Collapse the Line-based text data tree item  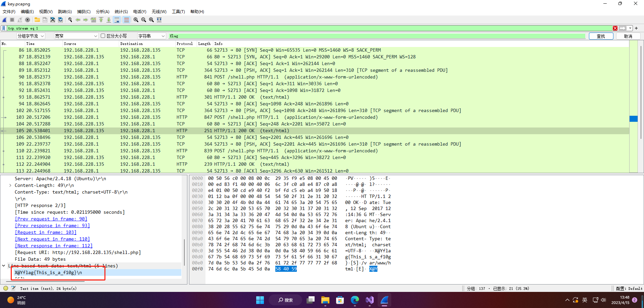click(4, 266)
